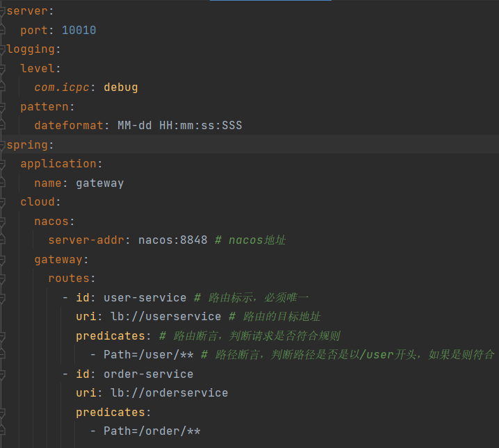Screen dimensions: 499x448
Task: Click the Path=/order/** predicate
Action: [152, 431]
